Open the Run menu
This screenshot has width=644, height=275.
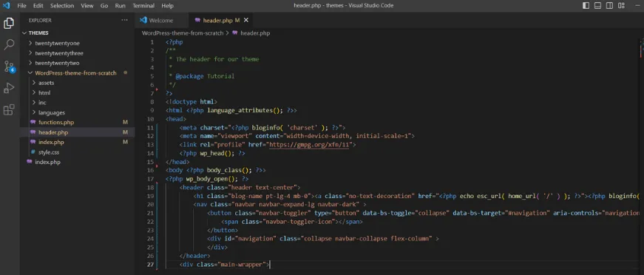(121, 6)
